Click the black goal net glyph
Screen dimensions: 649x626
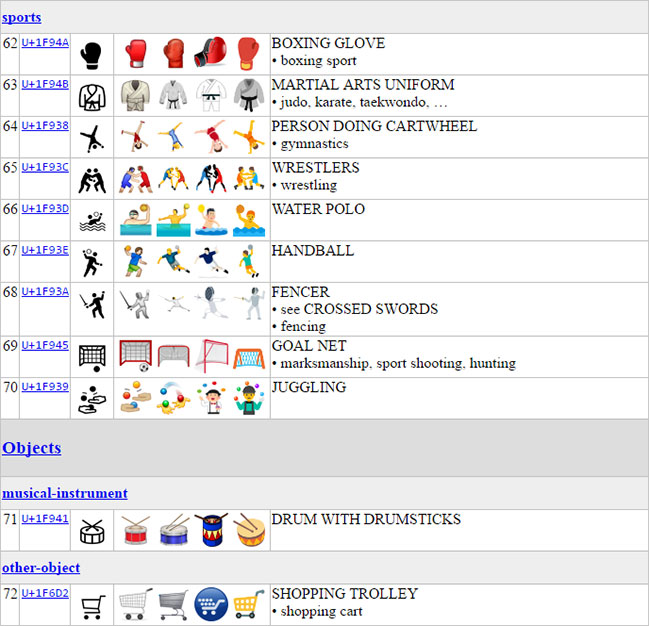pos(91,356)
